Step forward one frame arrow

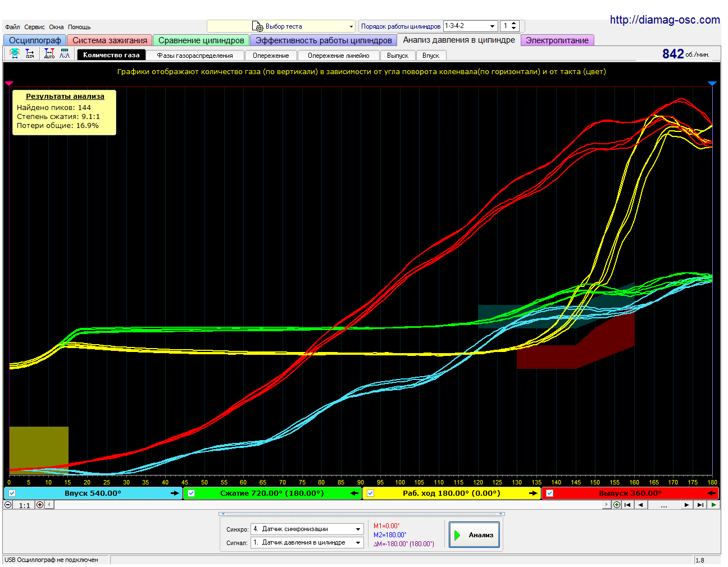pyautogui.click(x=687, y=505)
